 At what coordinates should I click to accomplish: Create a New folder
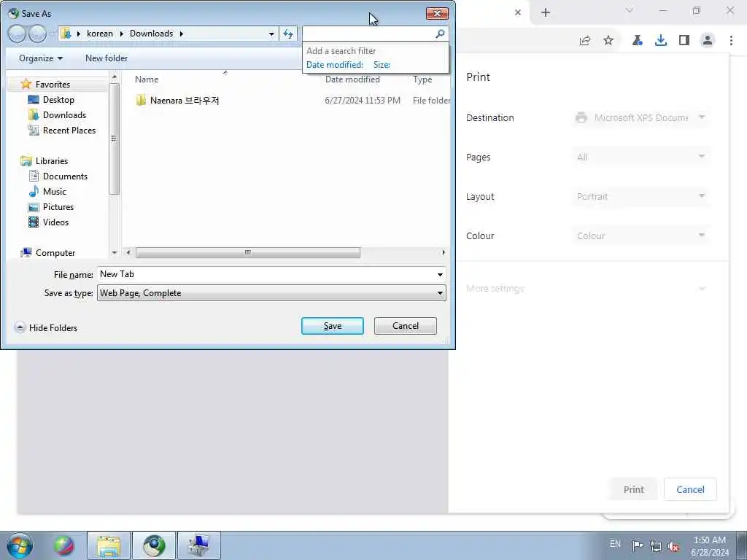click(x=107, y=58)
